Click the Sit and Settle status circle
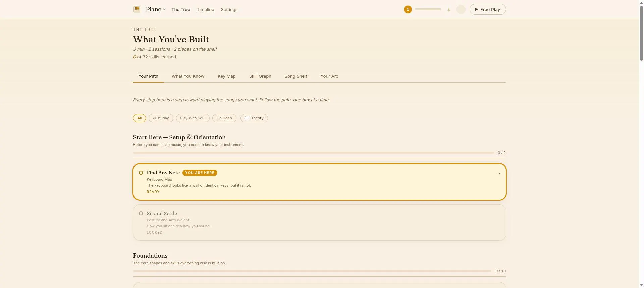 pyautogui.click(x=141, y=213)
